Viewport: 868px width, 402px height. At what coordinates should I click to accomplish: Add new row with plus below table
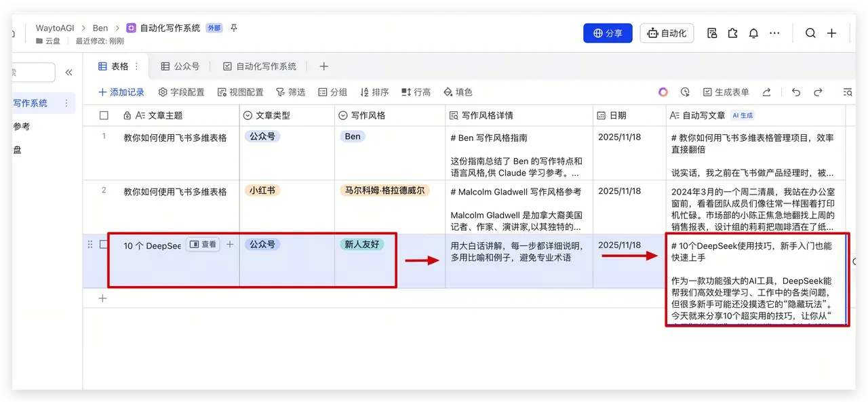tap(102, 298)
